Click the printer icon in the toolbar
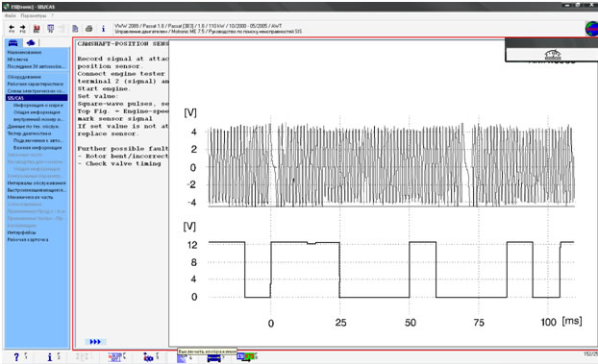Image resolution: width=598 pixels, height=364 pixels. click(x=88, y=29)
